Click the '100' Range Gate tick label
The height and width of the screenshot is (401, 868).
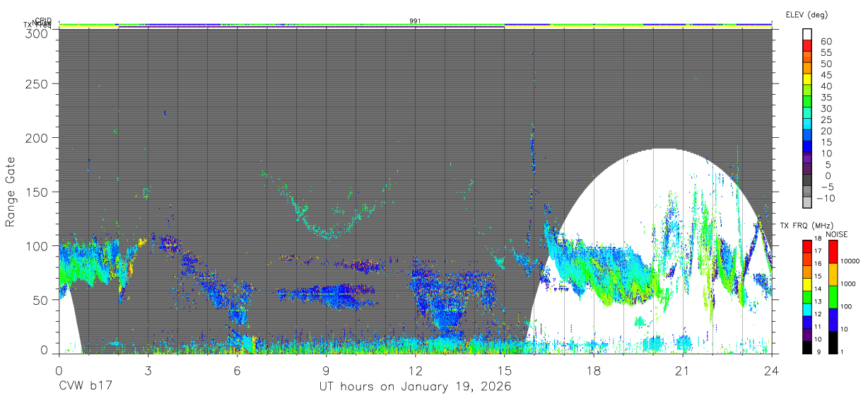39,245
